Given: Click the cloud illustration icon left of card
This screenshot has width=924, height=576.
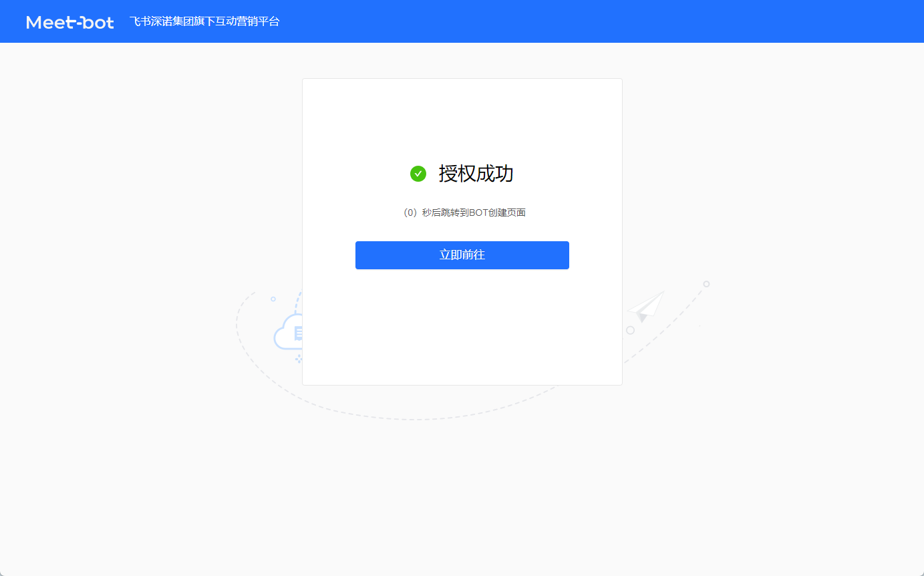Looking at the screenshot, I should point(288,333).
